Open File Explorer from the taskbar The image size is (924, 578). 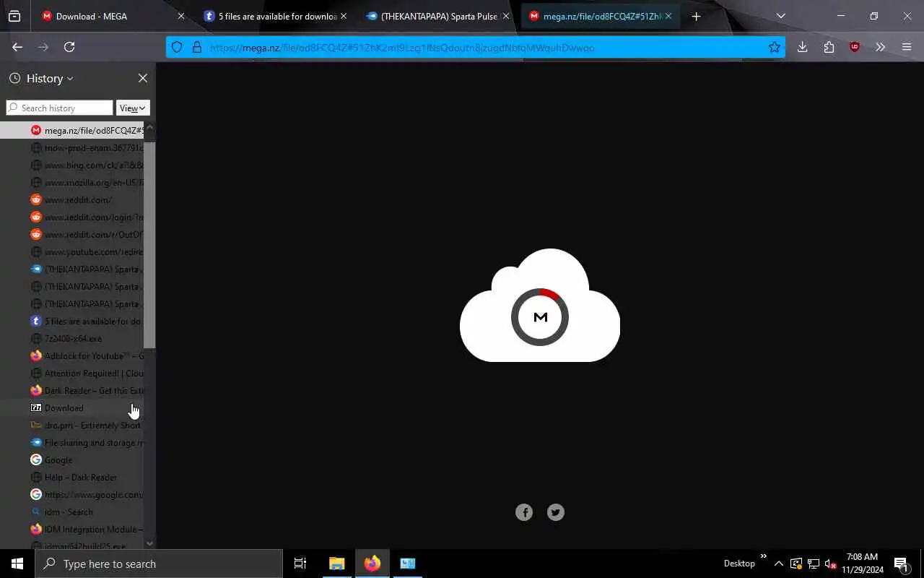[337, 564]
